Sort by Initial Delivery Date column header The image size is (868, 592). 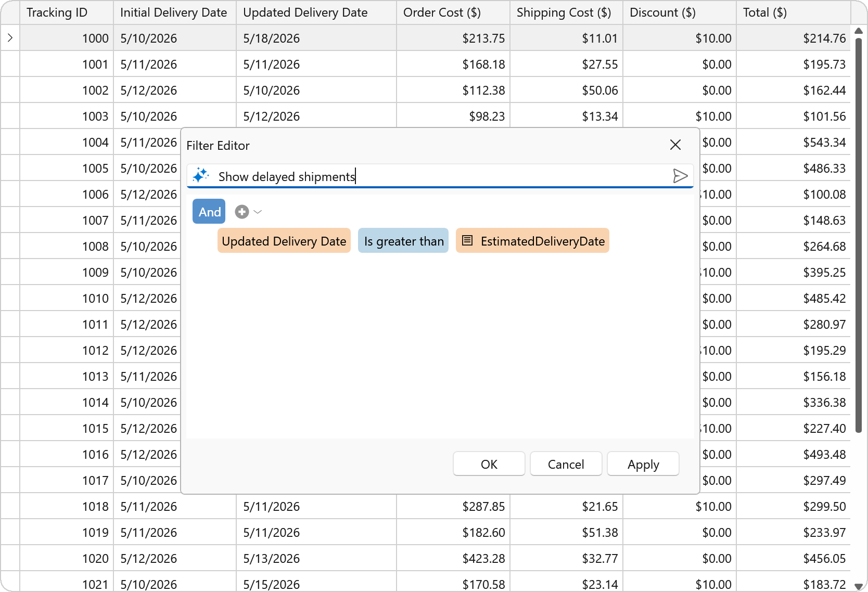click(x=175, y=12)
